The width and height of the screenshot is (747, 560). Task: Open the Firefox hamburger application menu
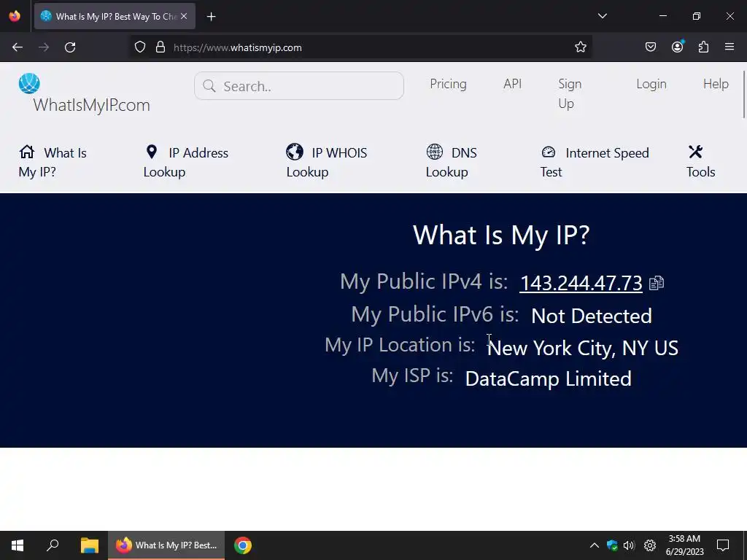point(729,47)
